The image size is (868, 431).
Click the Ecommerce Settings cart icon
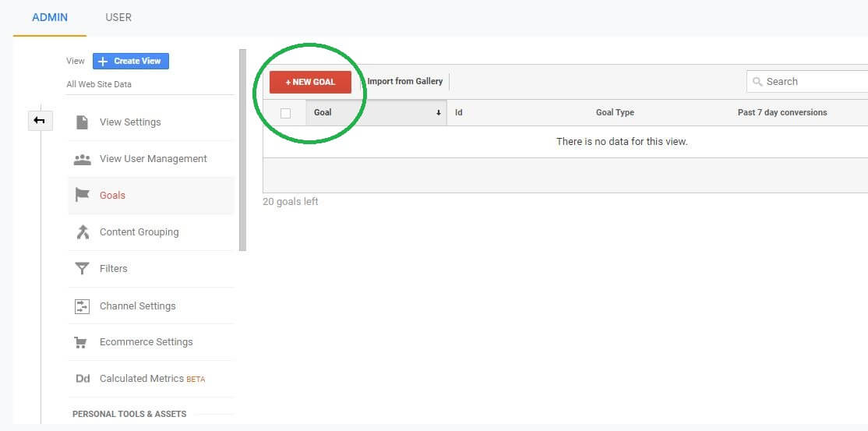[x=81, y=342]
